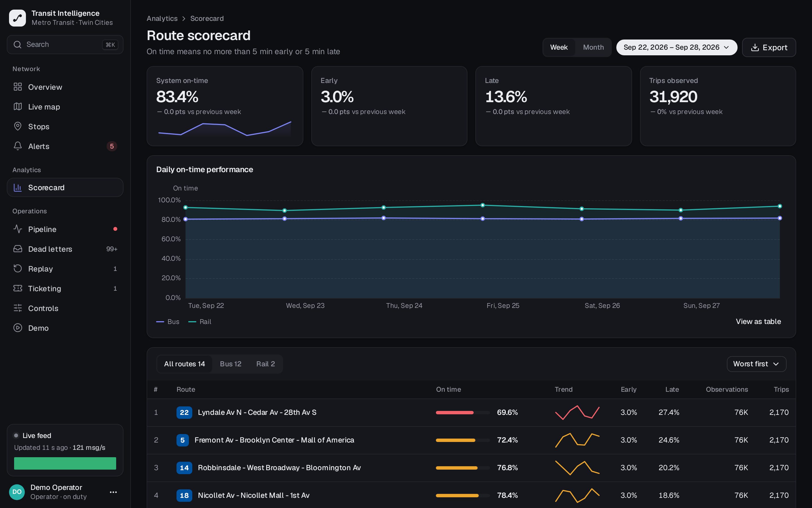Click the View as table link
The width and height of the screenshot is (812, 508).
pyautogui.click(x=758, y=321)
